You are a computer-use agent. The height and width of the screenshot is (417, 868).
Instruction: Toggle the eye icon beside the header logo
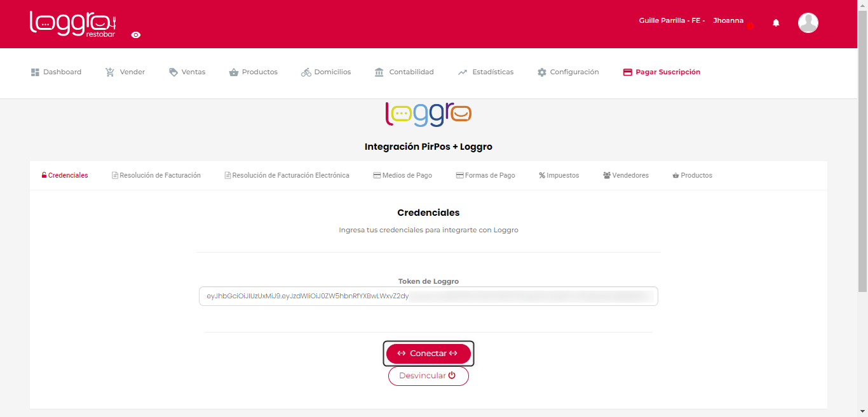(x=135, y=35)
